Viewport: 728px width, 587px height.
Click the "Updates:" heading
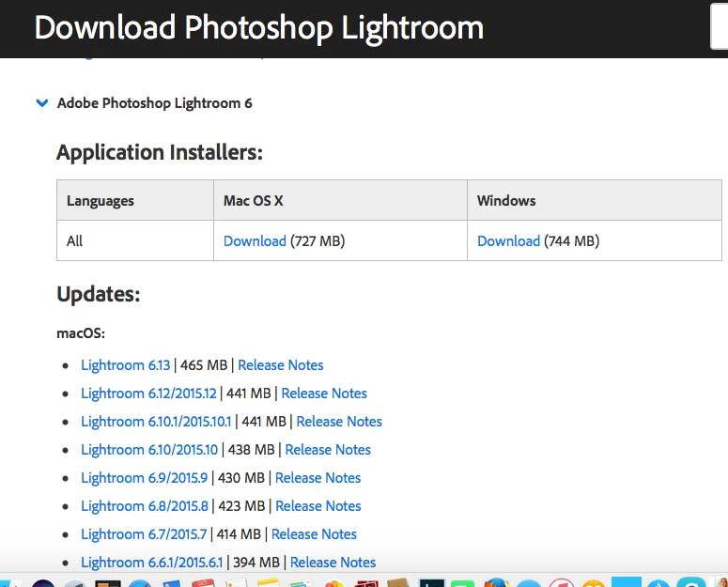(99, 294)
